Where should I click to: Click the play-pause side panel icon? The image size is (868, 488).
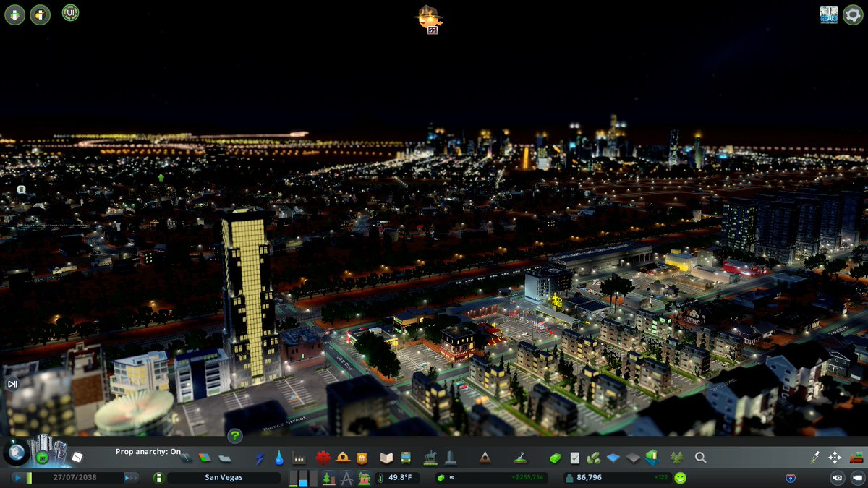12,384
